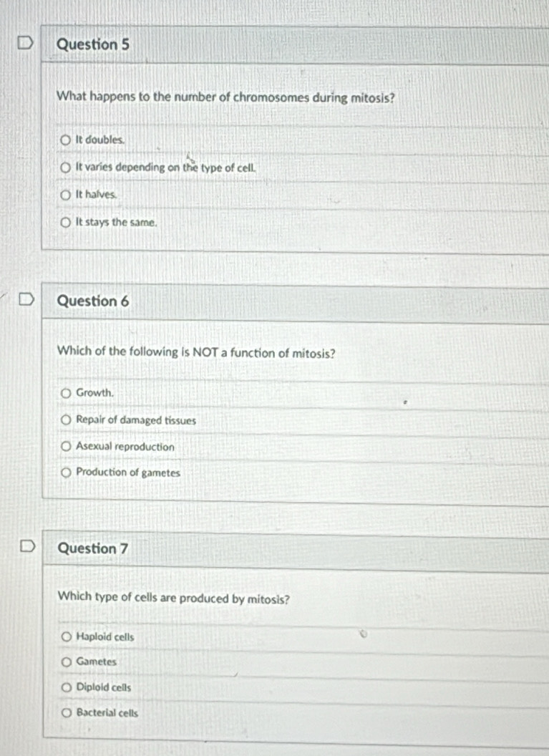The width and height of the screenshot is (549, 756).
Task: Select the 'Gametes' answer option
Action: pyautogui.click(x=66, y=662)
